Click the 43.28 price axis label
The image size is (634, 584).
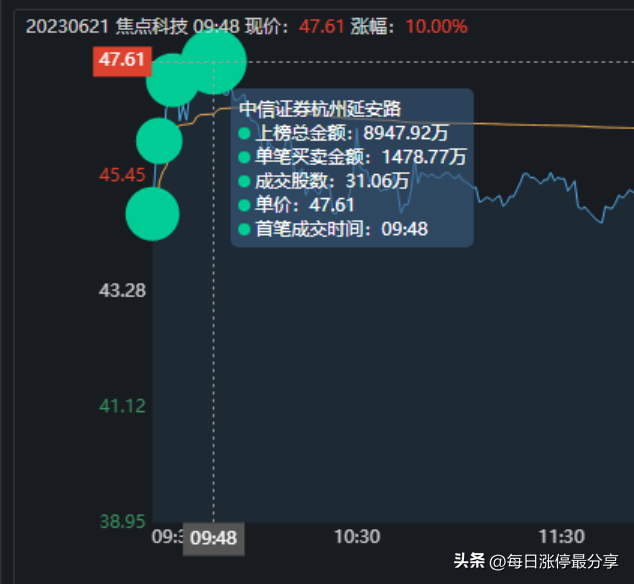[x=122, y=290]
